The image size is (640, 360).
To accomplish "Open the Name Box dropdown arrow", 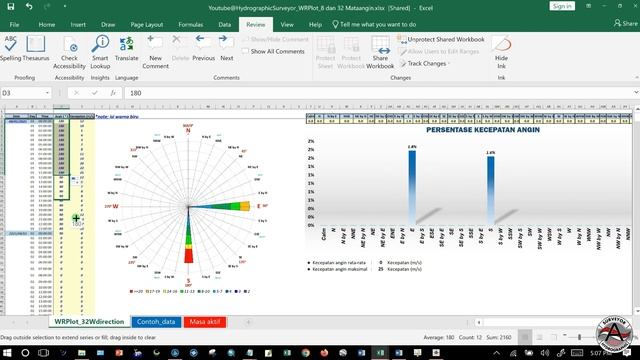I will click(47, 93).
